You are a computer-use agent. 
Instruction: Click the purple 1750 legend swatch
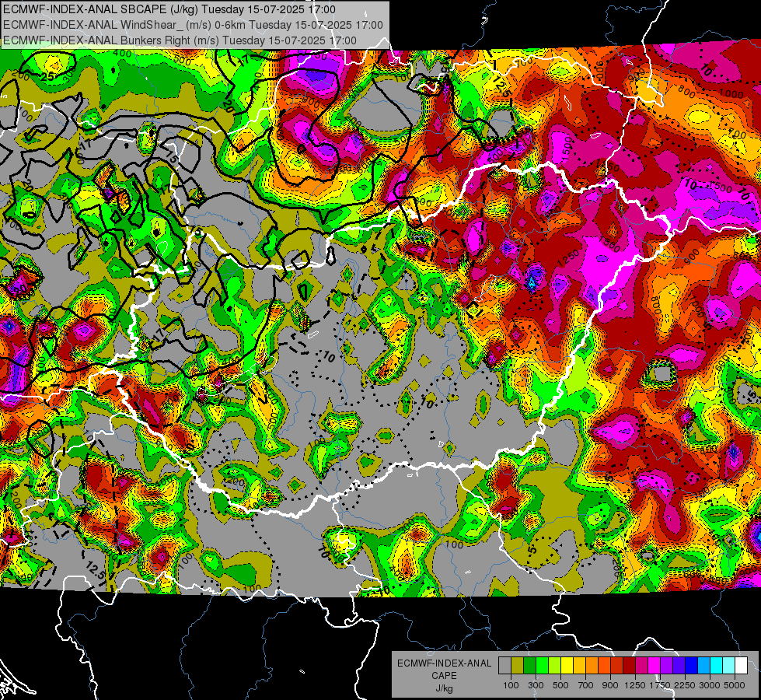click(x=666, y=666)
